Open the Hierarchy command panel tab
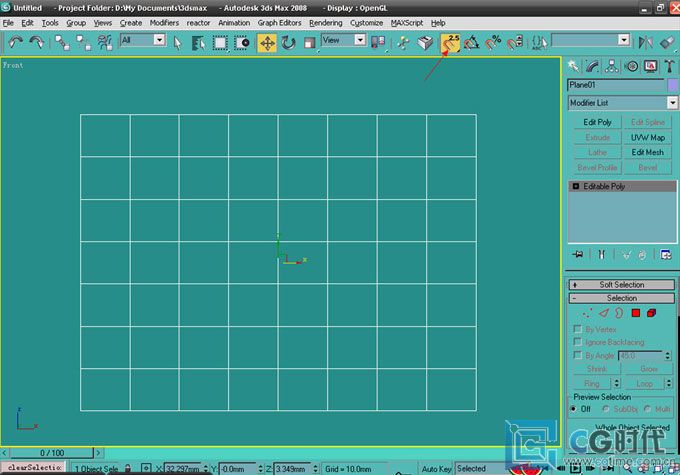The image size is (680, 475). tap(611, 66)
